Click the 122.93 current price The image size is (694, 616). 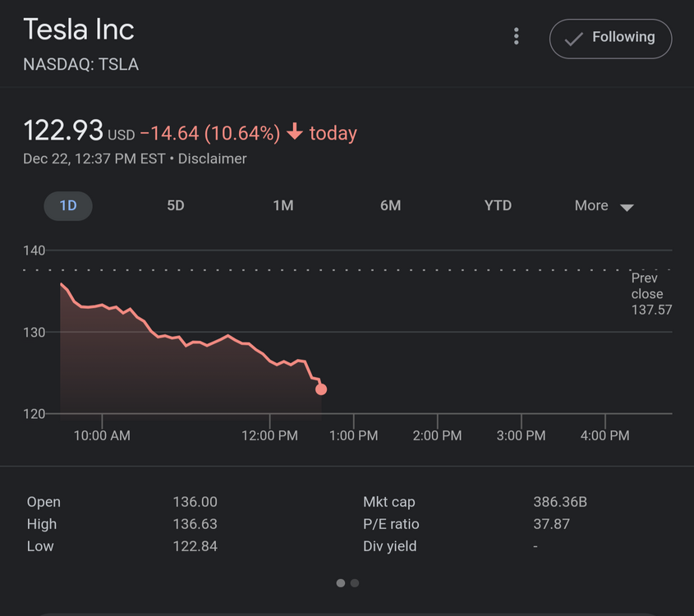63,131
